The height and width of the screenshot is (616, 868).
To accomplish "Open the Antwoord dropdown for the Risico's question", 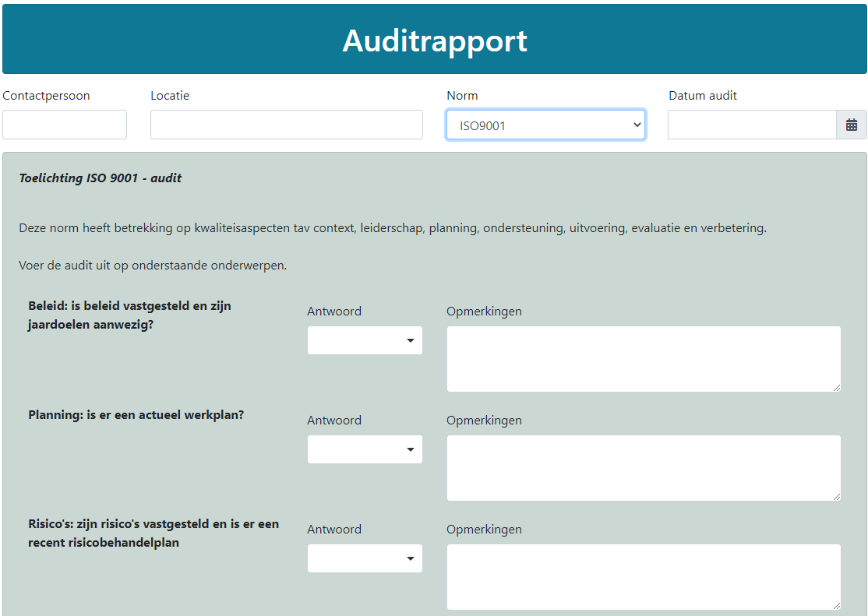I will pyautogui.click(x=365, y=558).
